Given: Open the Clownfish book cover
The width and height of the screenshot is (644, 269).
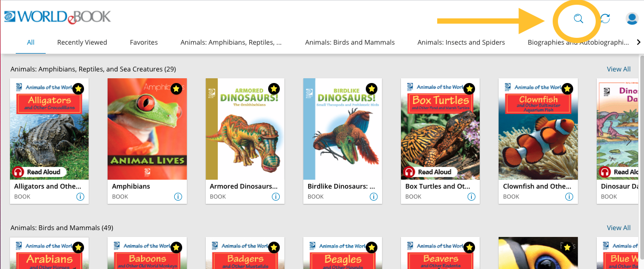Looking at the screenshot, I should tap(537, 129).
